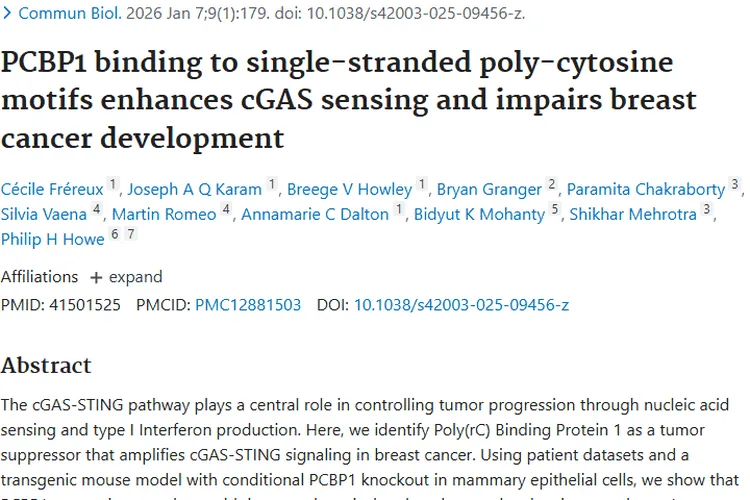Click affiliation superscript 5 after Mohanty
This screenshot has width=750, height=500.
pyautogui.click(x=555, y=210)
